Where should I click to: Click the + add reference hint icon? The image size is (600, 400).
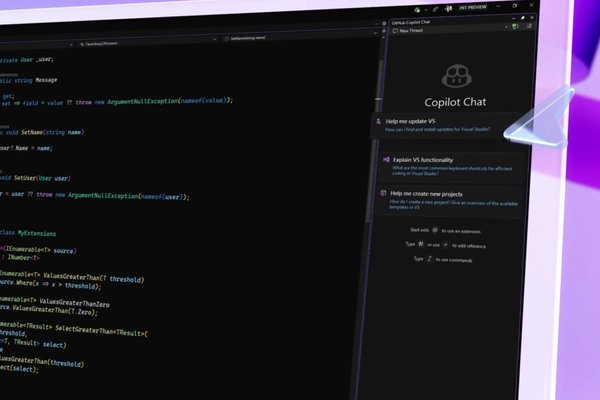pos(445,244)
